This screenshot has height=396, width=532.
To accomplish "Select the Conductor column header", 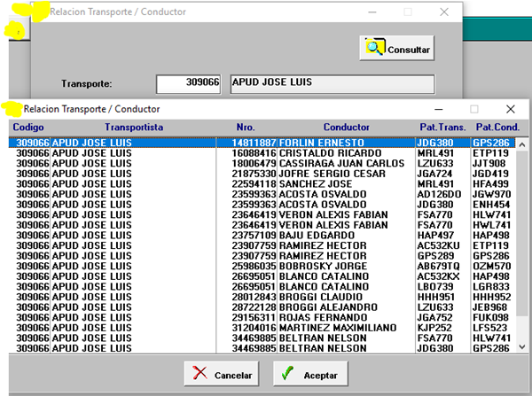I will (x=346, y=128).
